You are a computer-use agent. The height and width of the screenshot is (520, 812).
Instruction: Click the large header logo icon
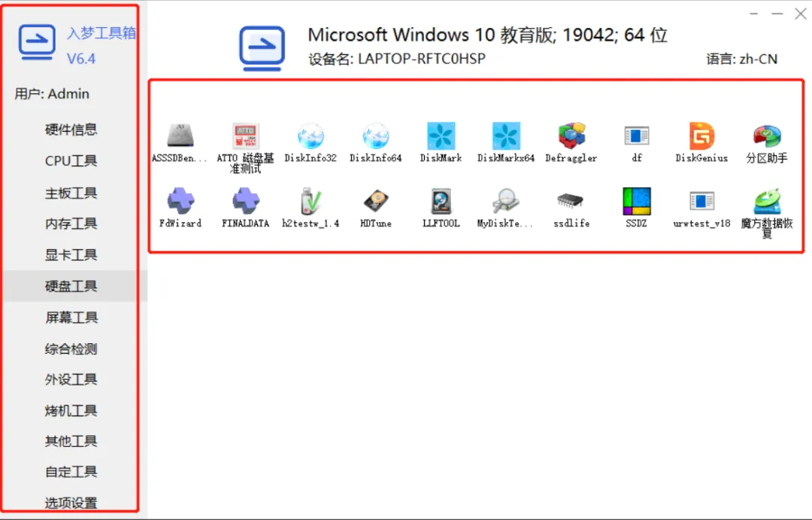262,49
